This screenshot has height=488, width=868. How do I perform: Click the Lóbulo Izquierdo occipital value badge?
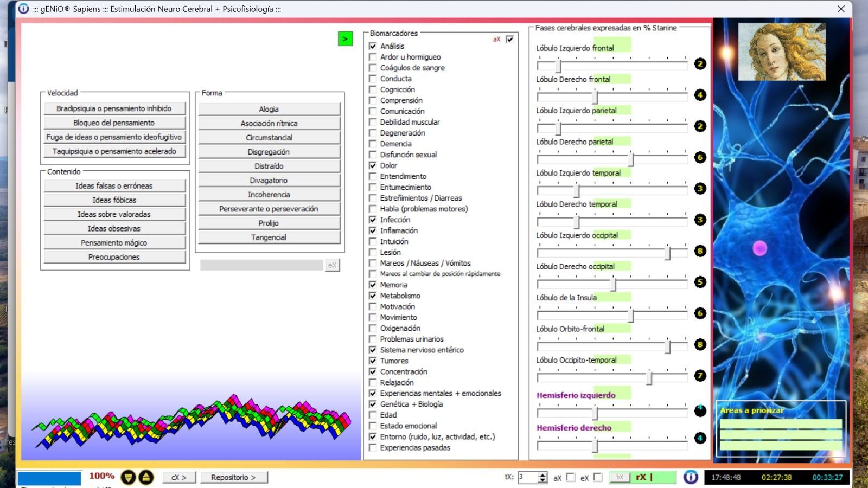[x=700, y=251]
